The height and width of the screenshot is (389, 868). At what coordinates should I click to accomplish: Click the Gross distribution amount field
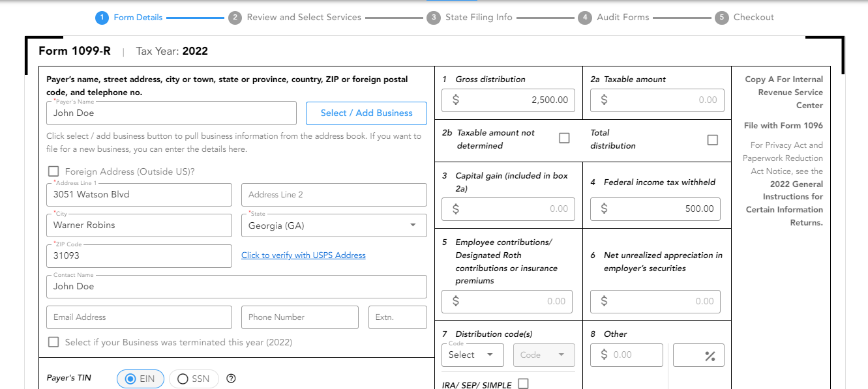click(x=508, y=100)
